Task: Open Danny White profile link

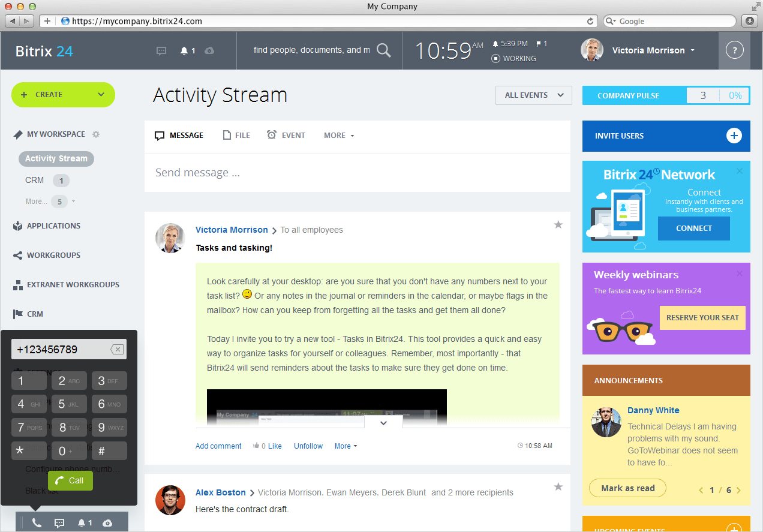Action: point(653,411)
